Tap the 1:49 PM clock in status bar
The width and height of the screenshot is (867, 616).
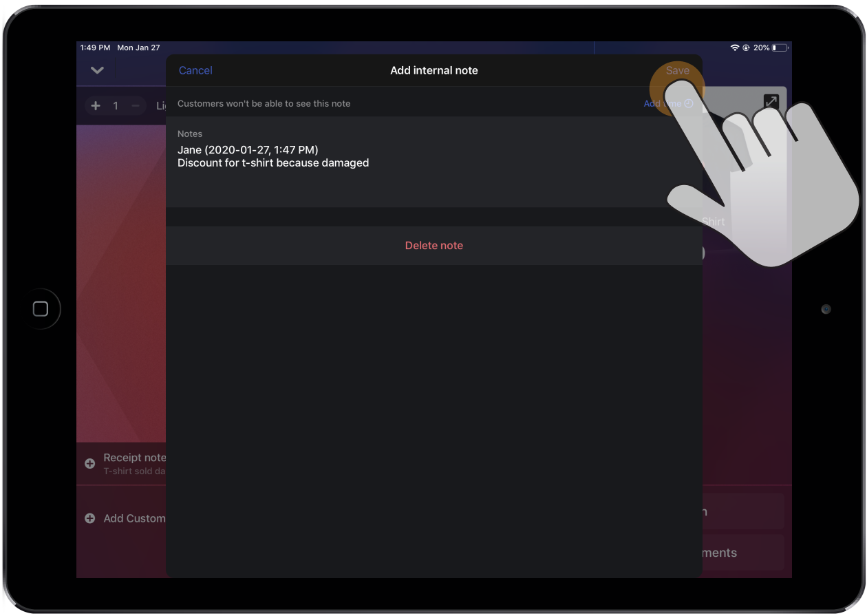(x=95, y=48)
